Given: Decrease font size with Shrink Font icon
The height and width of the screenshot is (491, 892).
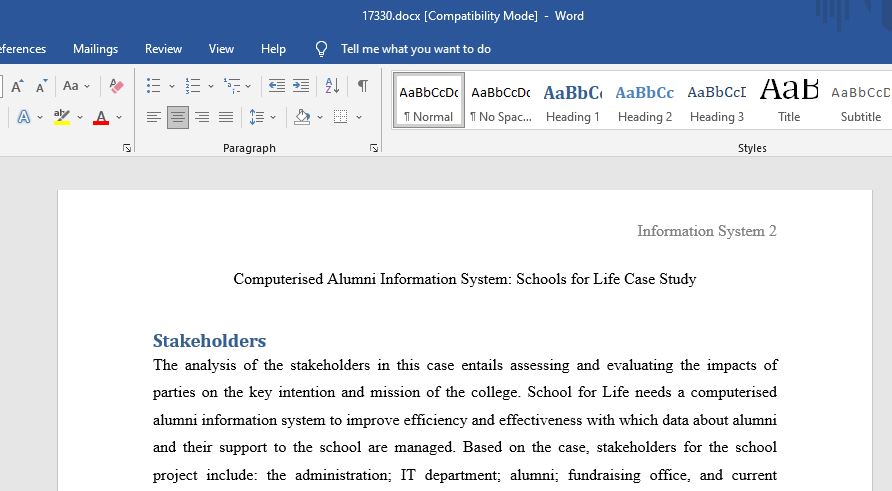Looking at the screenshot, I should tap(41, 86).
